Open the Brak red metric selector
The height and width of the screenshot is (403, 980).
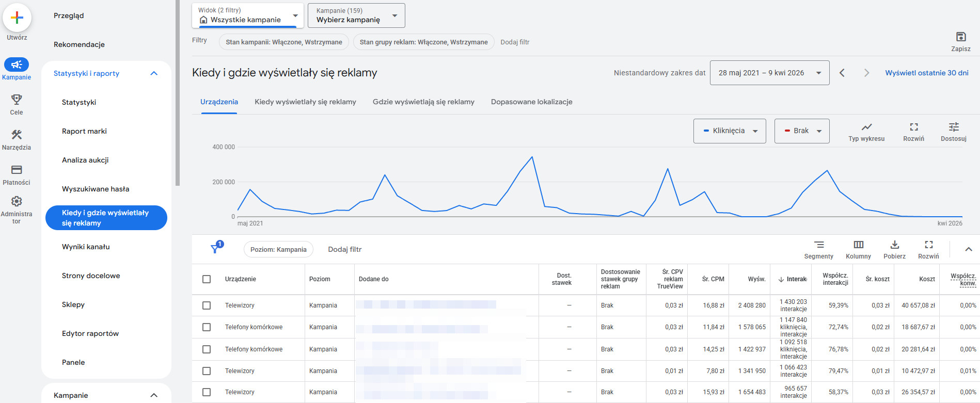801,131
